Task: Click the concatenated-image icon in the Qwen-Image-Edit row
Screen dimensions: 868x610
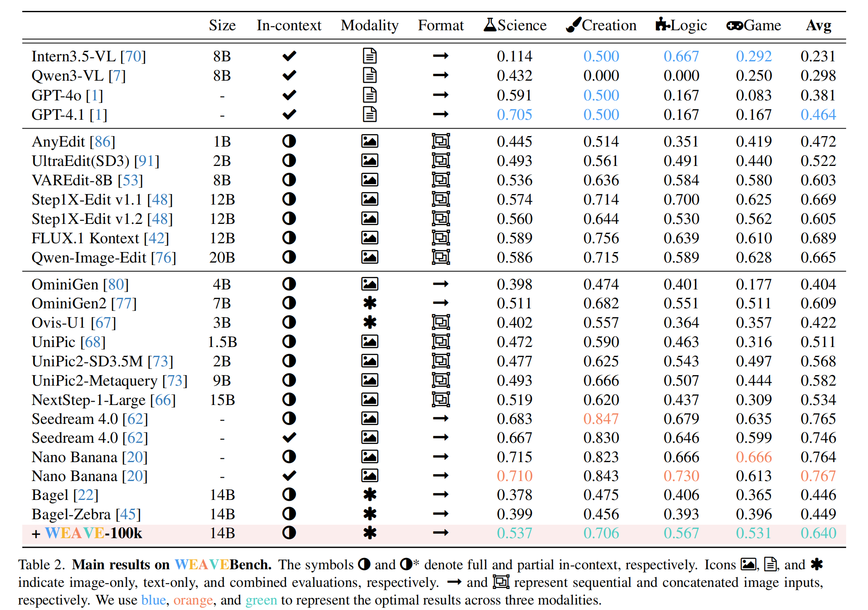Action: 441,257
